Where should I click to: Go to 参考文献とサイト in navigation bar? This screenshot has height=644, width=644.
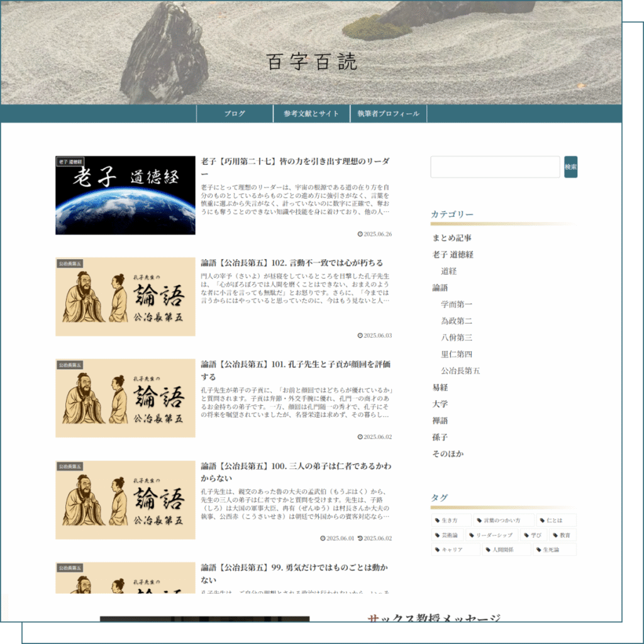(x=311, y=114)
